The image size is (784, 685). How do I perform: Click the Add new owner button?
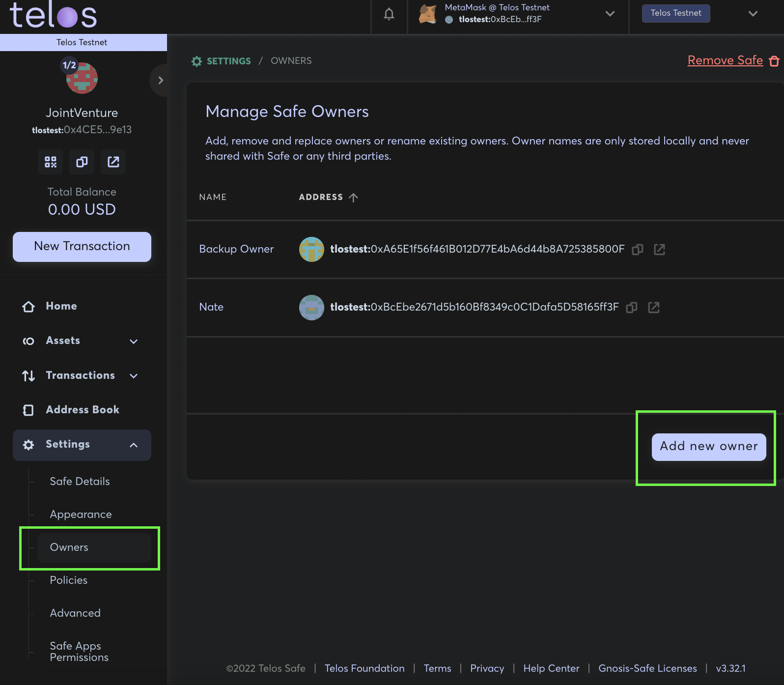pyautogui.click(x=708, y=447)
